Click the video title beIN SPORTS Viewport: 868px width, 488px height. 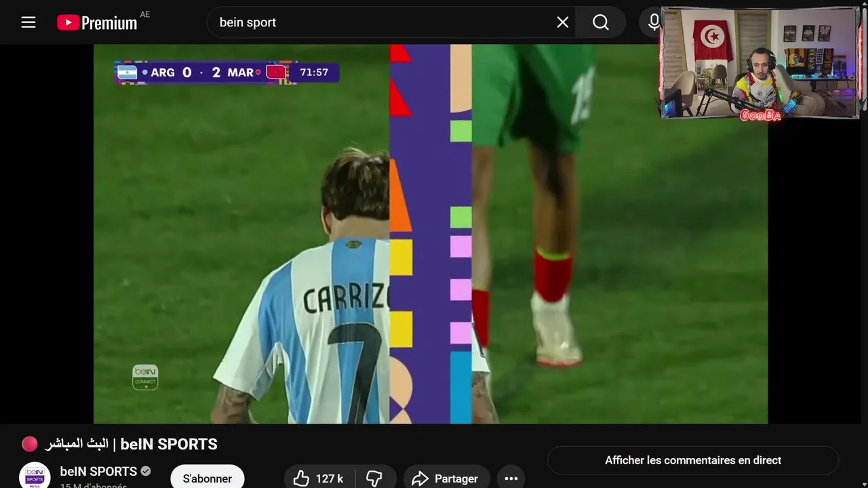click(131, 445)
